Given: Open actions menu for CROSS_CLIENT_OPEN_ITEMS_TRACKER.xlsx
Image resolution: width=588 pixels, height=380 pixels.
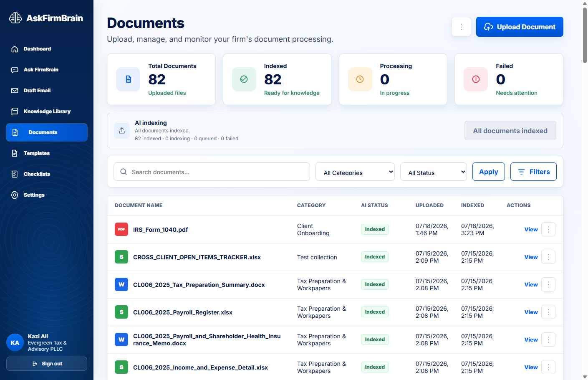Looking at the screenshot, I should 548,257.
